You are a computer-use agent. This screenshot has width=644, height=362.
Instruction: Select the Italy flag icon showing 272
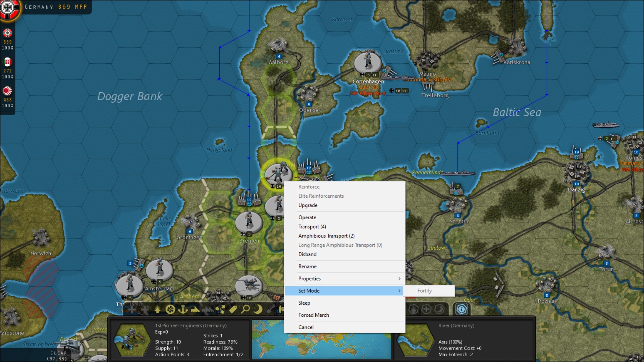click(7, 62)
